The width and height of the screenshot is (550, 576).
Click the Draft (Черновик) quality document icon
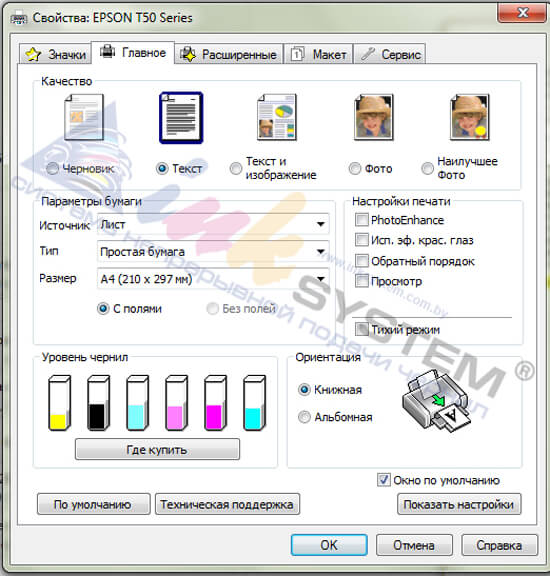[84, 118]
